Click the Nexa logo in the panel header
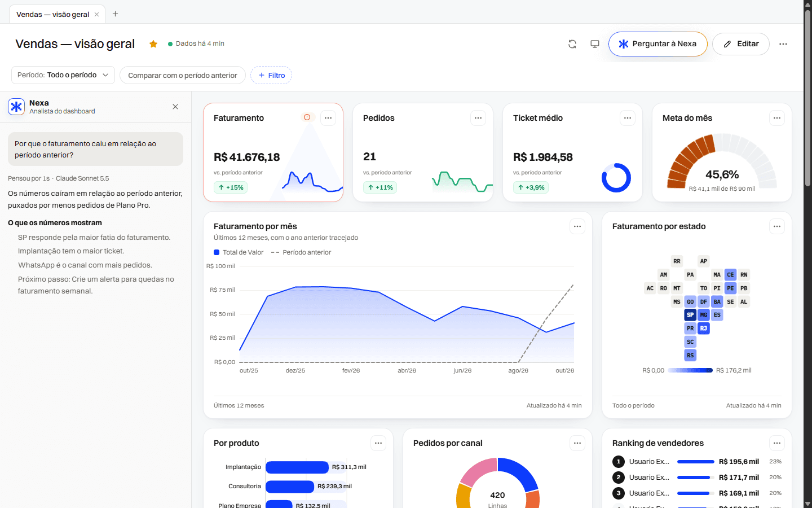 coord(16,107)
